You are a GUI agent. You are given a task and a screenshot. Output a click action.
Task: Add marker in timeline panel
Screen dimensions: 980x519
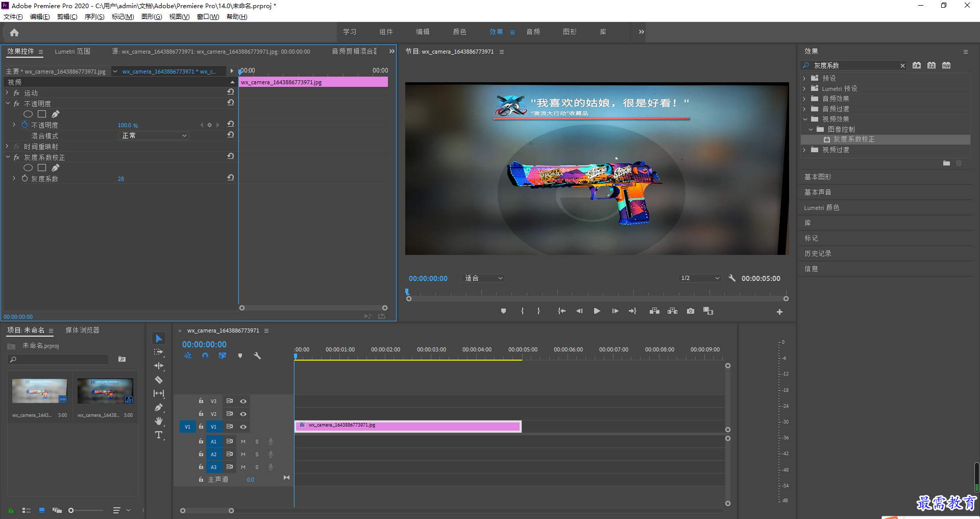[x=240, y=356]
